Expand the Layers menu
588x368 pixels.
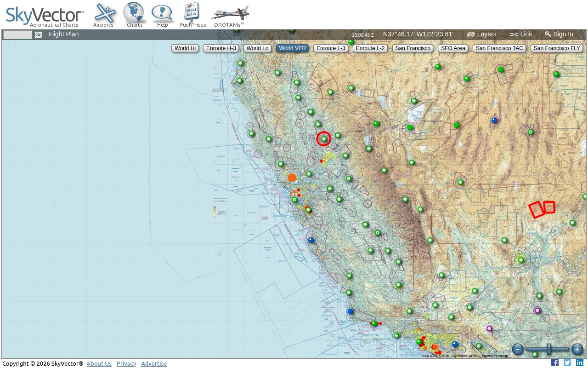(482, 34)
